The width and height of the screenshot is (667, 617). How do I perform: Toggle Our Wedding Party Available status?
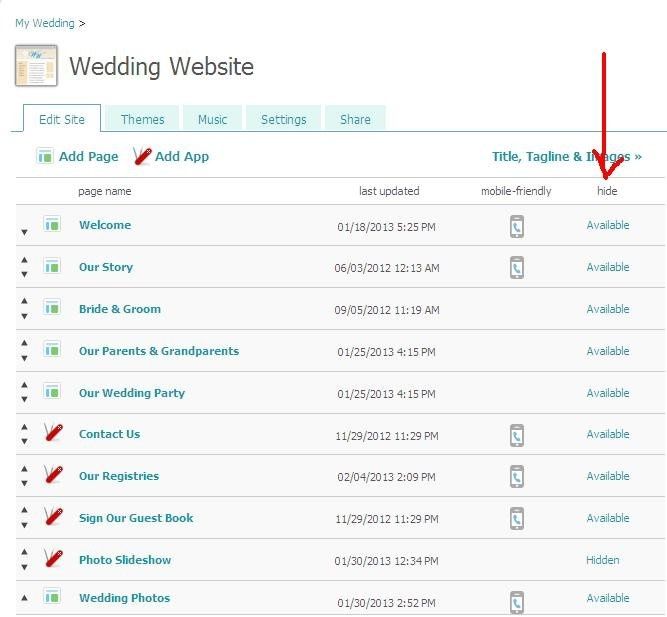(x=607, y=393)
